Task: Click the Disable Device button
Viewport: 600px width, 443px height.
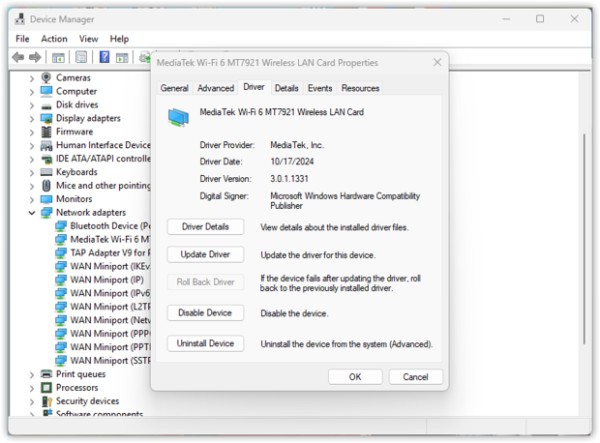Action: [x=205, y=313]
